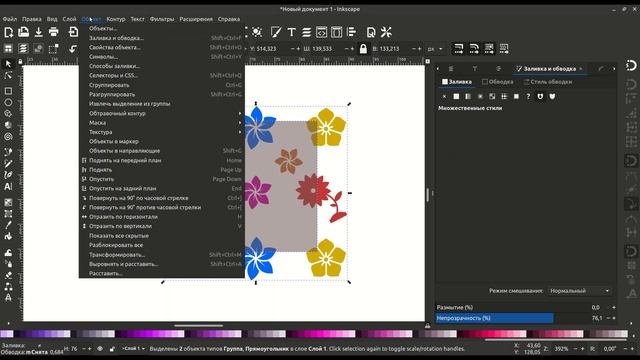Open Align and Distribute toolbar icon
This screenshot has width=640, height=360.
click(351, 32)
